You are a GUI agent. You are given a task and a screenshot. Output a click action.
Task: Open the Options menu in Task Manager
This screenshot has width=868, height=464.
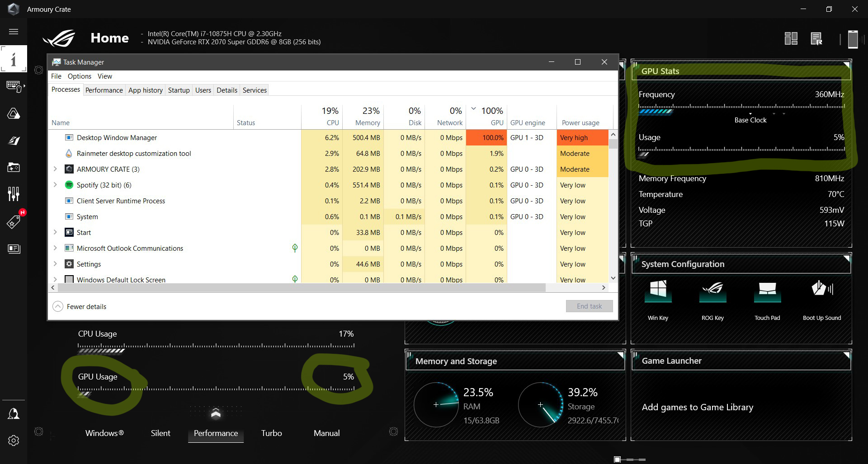[x=79, y=76]
